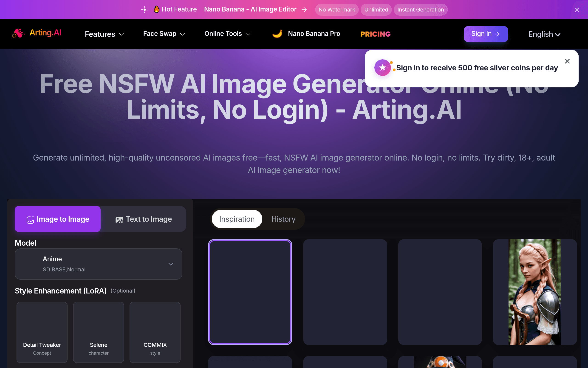Open the elf woman inspiration image
Image resolution: width=588 pixels, height=368 pixels.
click(535, 292)
